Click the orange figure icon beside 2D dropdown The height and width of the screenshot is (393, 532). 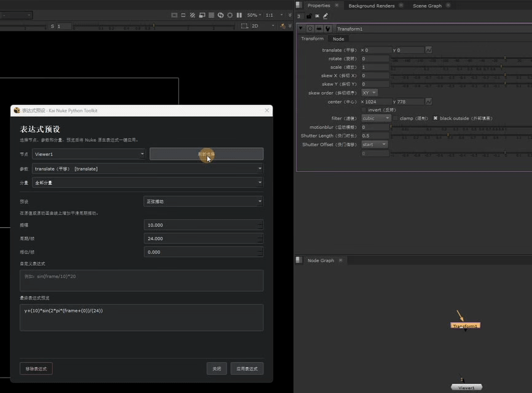pos(283,26)
